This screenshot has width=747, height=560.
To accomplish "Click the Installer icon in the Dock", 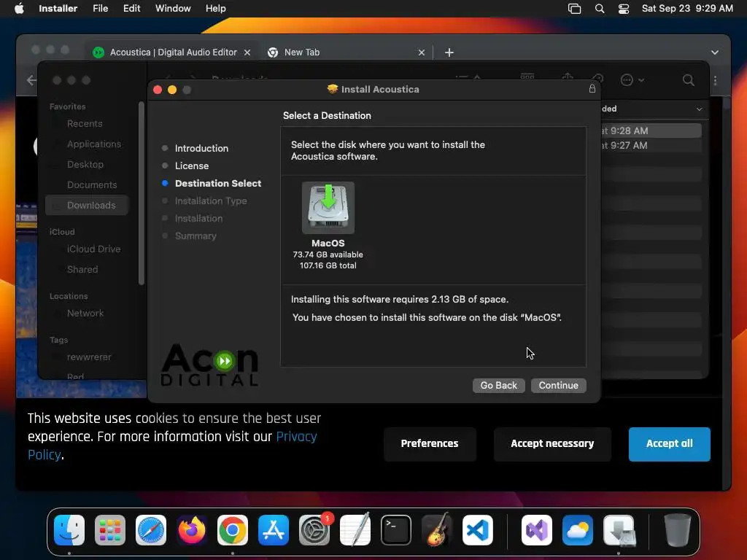I will (x=619, y=530).
